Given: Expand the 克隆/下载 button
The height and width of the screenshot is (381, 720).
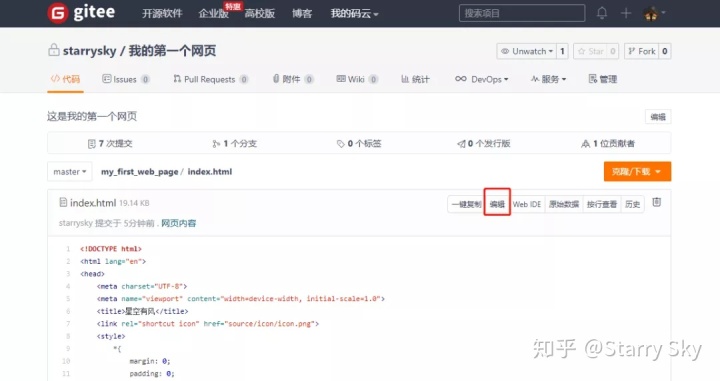Looking at the screenshot, I should 637,172.
